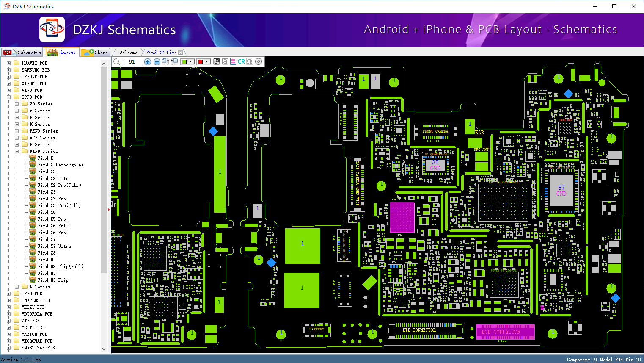Click the overlapping windows layer icon
The height and width of the screenshot is (363, 644).
217,61
